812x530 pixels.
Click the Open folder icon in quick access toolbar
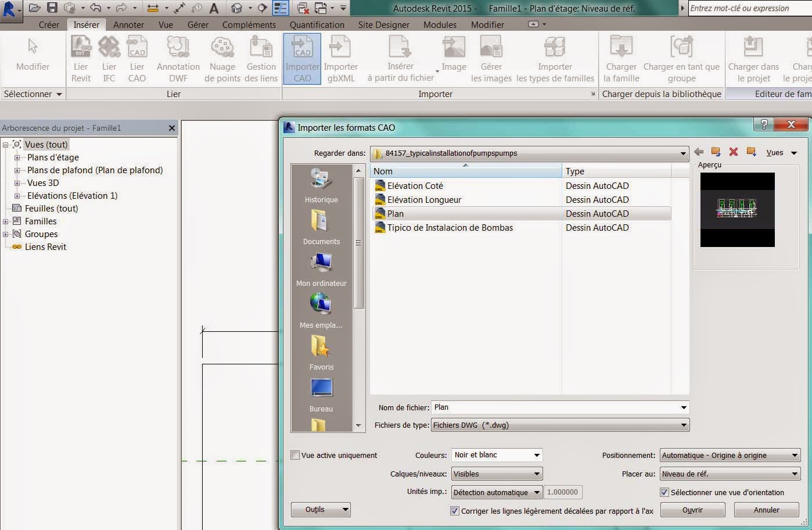pos(35,8)
